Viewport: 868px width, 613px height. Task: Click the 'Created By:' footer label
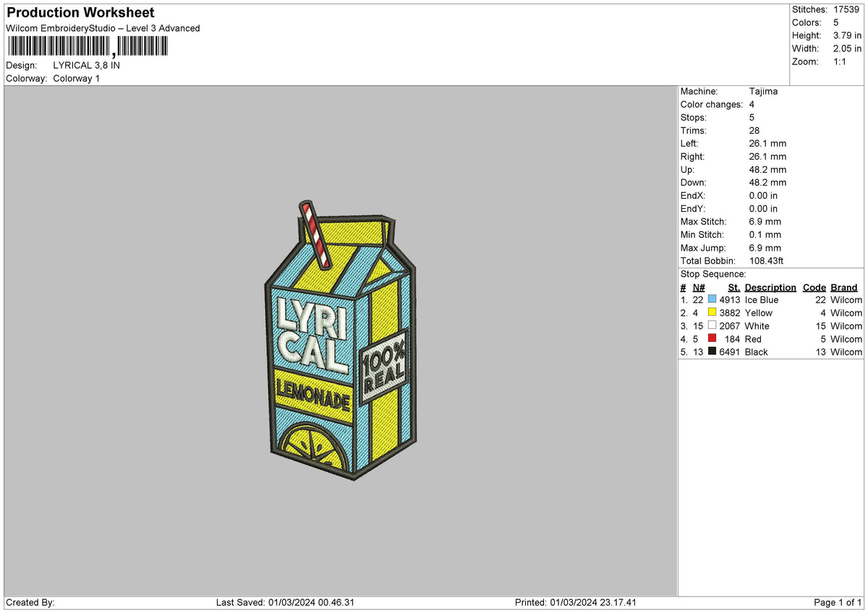(x=30, y=602)
